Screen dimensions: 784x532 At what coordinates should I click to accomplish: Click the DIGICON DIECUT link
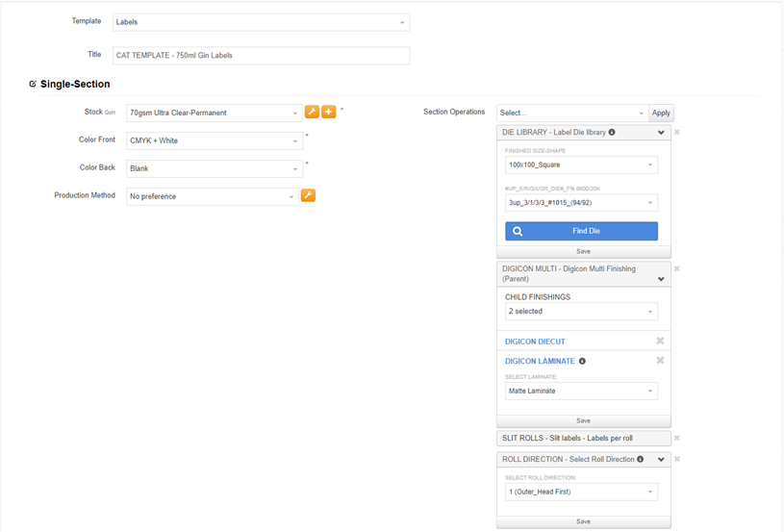coord(535,342)
